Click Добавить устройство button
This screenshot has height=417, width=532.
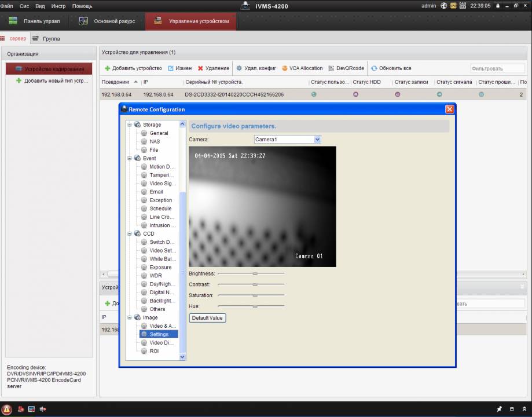coord(133,68)
